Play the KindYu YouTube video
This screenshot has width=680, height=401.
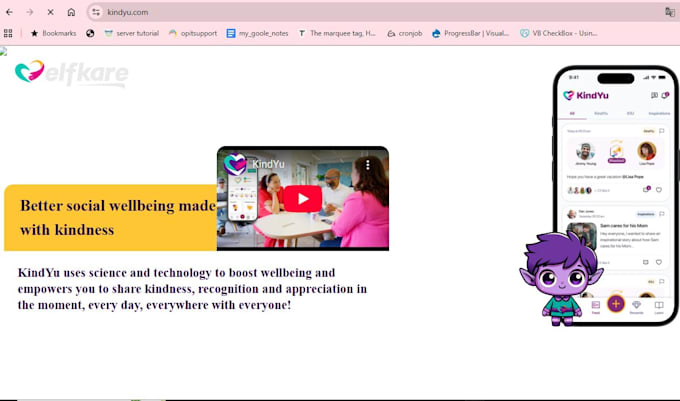(x=303, y=199)
